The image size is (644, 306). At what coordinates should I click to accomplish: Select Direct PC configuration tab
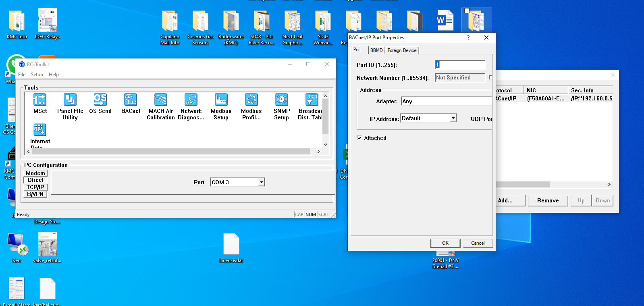35,180
